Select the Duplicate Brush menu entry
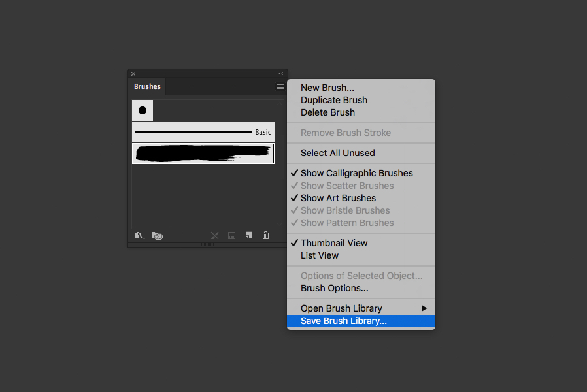The image size is (587, 392). coord(333,100)
